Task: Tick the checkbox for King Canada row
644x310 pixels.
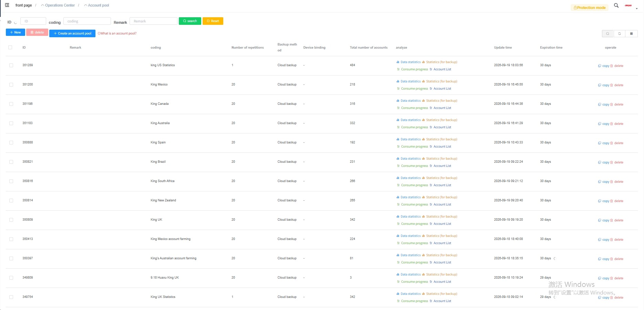Action: pos(11,104)
